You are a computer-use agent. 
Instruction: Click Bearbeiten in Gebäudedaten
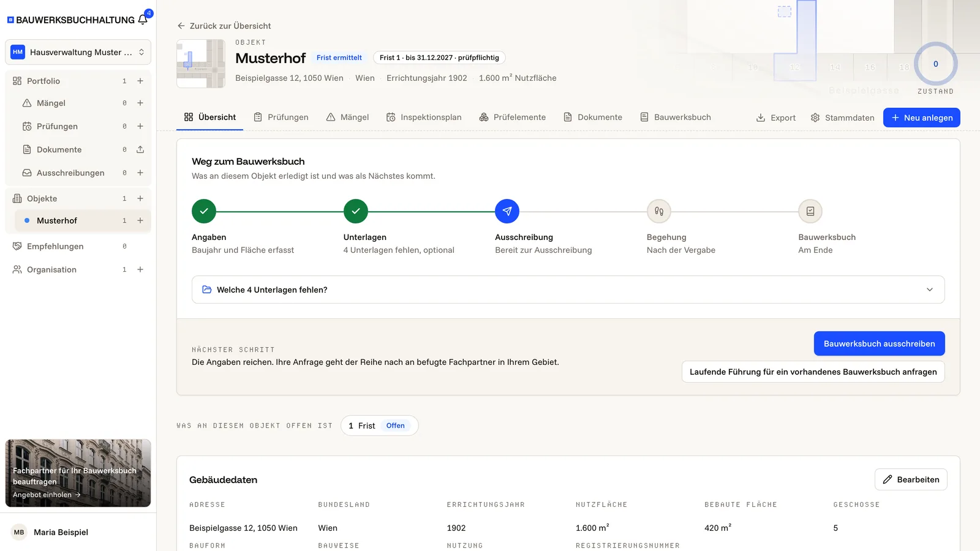click(x=911, y=479)
